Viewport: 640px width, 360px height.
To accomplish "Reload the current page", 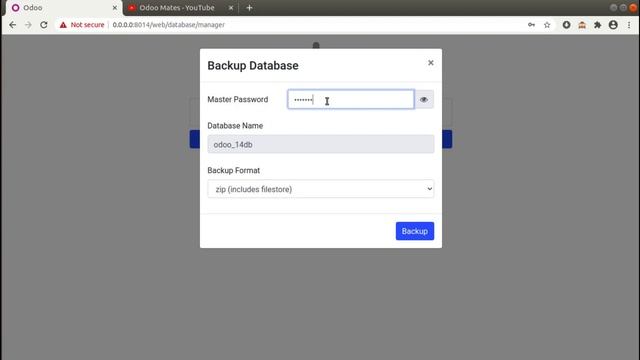I will click(44, 25).
